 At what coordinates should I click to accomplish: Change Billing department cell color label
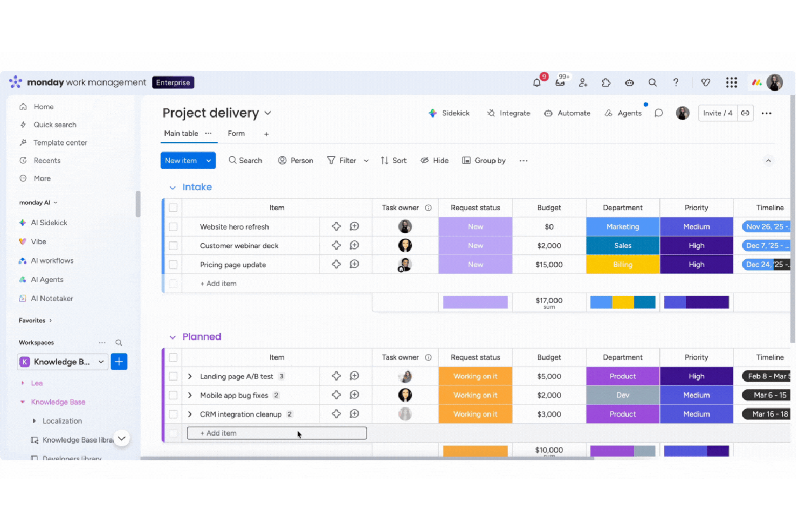pyautogui.click(x=623, y=265)
